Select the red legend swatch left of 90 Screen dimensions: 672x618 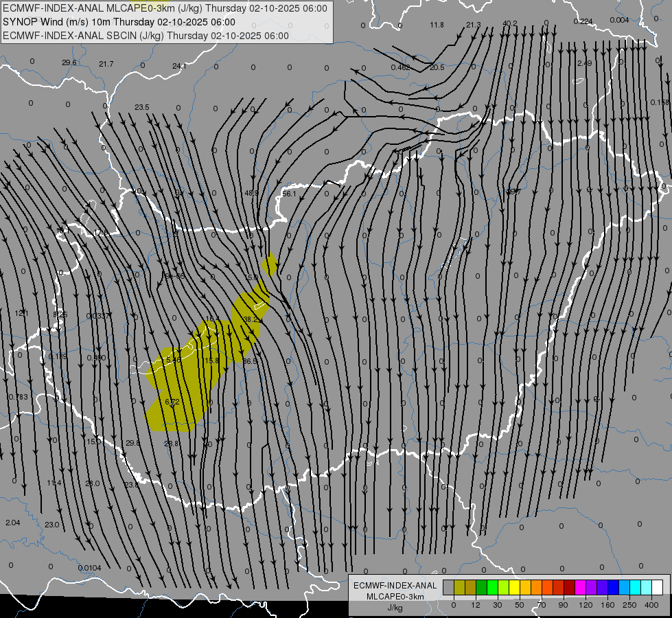click(559, 588)
